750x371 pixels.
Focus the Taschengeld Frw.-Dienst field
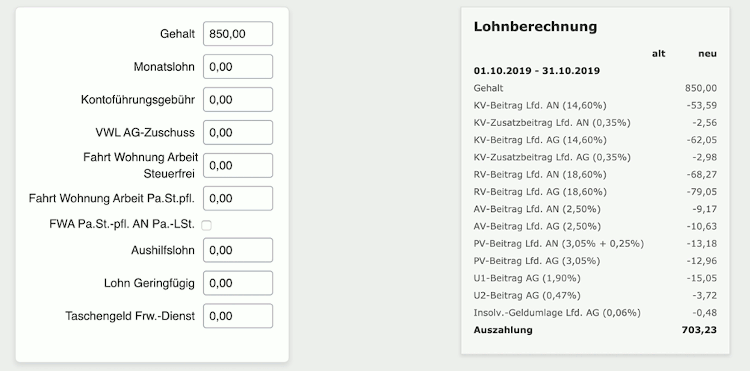pos(238,316)
